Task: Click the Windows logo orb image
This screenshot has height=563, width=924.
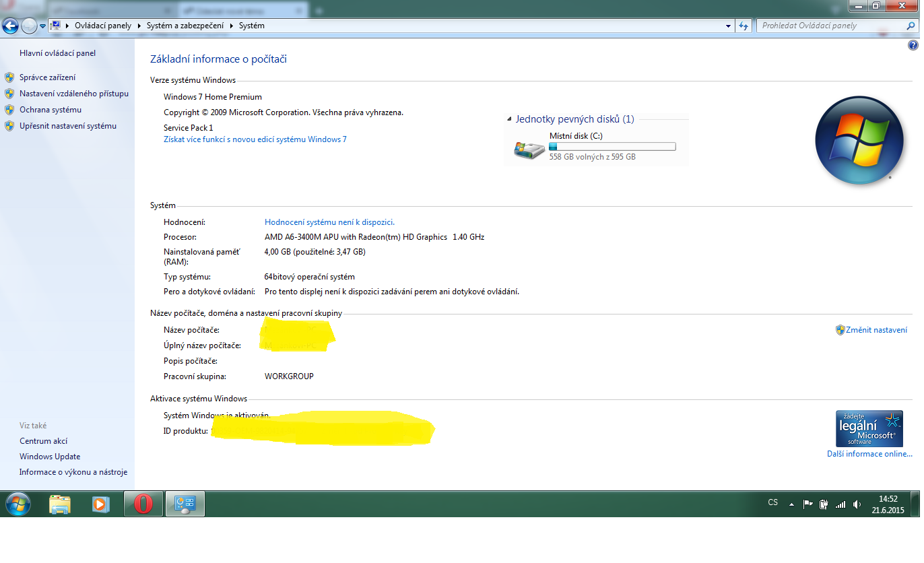Action: click(859, 141)
